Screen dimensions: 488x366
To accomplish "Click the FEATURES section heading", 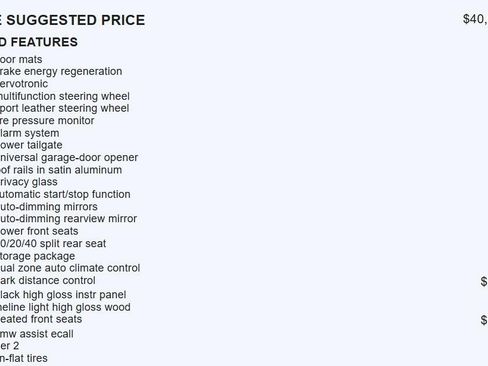I will tap(39, 42).
